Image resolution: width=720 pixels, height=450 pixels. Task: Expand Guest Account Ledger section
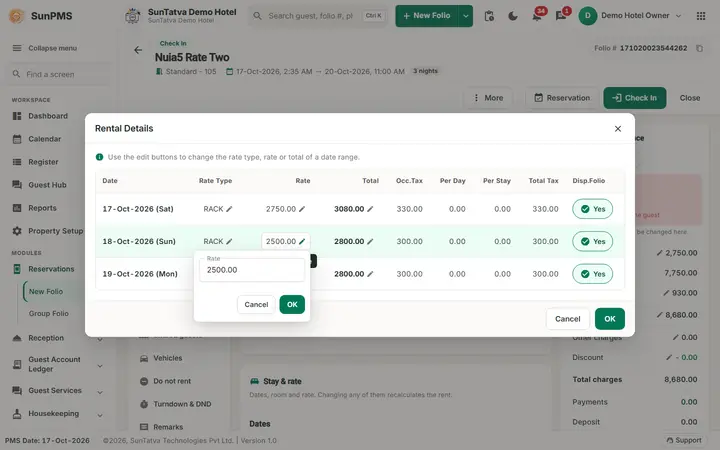(100, 366)
